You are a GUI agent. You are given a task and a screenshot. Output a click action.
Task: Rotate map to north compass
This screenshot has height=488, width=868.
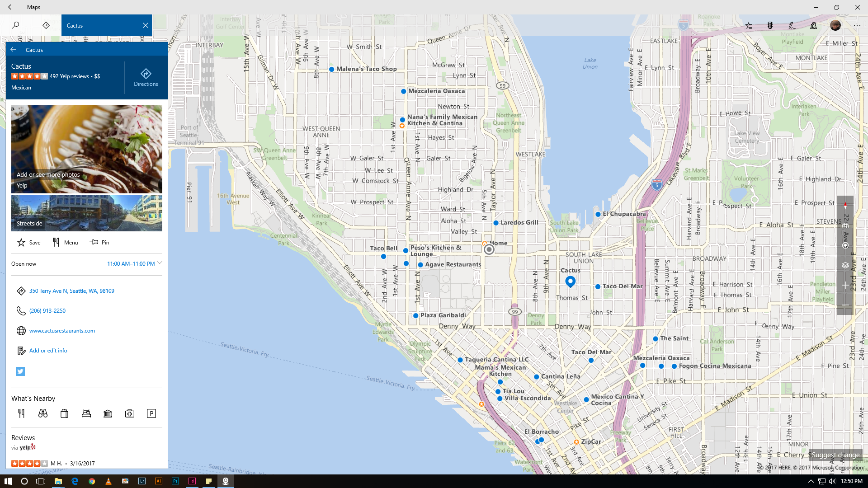(x=845, y=206)
